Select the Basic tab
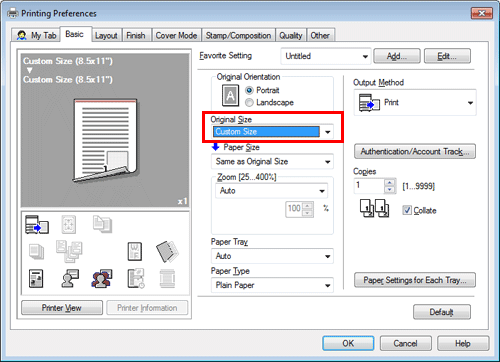The width and height of the screenshot is (500, 362). point(76,34)
